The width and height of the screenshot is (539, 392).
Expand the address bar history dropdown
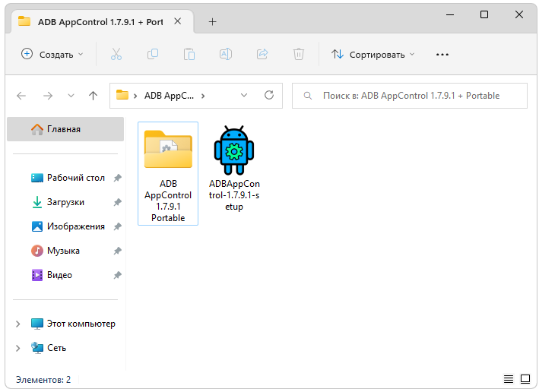tap(244, 96)
